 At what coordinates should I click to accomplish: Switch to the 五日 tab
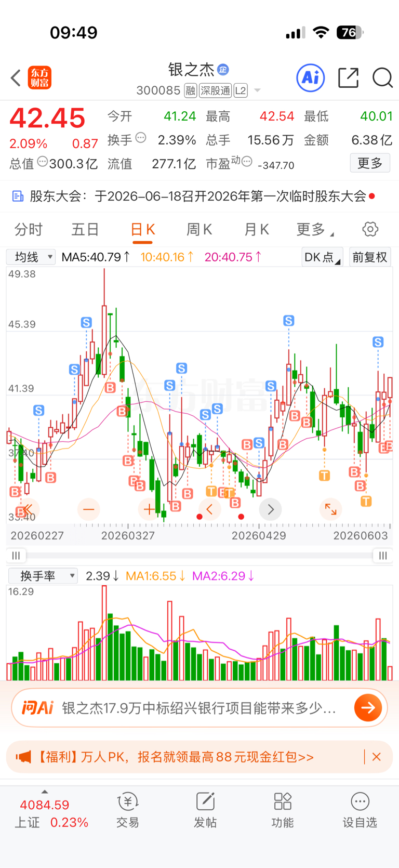coord(85,229)
